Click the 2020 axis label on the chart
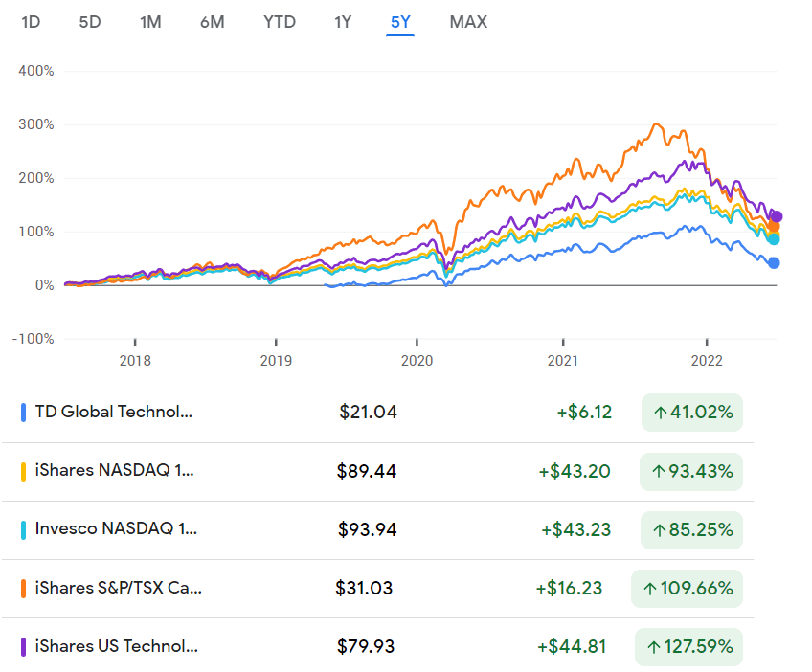This screenshot has height=672, width=812. 417,361
